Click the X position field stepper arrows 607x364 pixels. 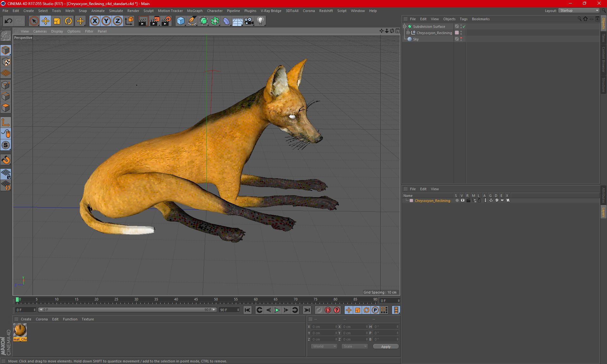pyautogui.click(x=336, y=327)
